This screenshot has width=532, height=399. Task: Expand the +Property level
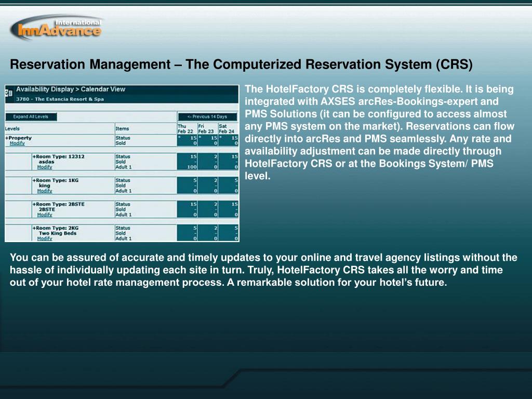point(18,138)
